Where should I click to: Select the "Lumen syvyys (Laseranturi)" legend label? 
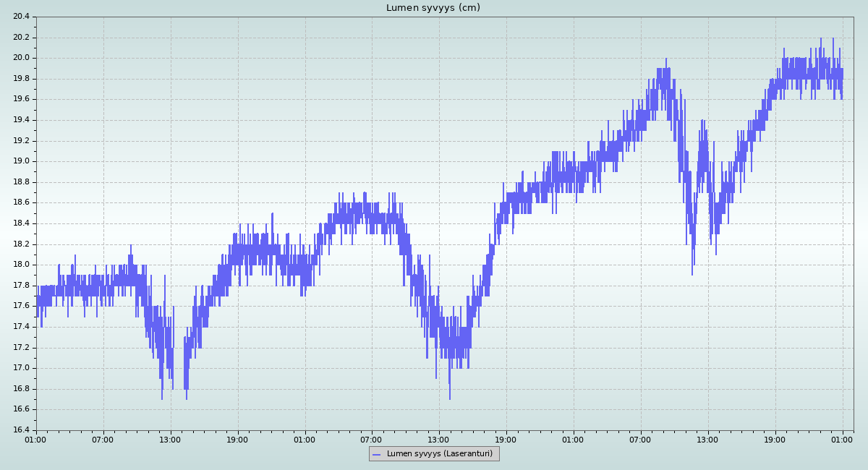click(x=439, y=454)
